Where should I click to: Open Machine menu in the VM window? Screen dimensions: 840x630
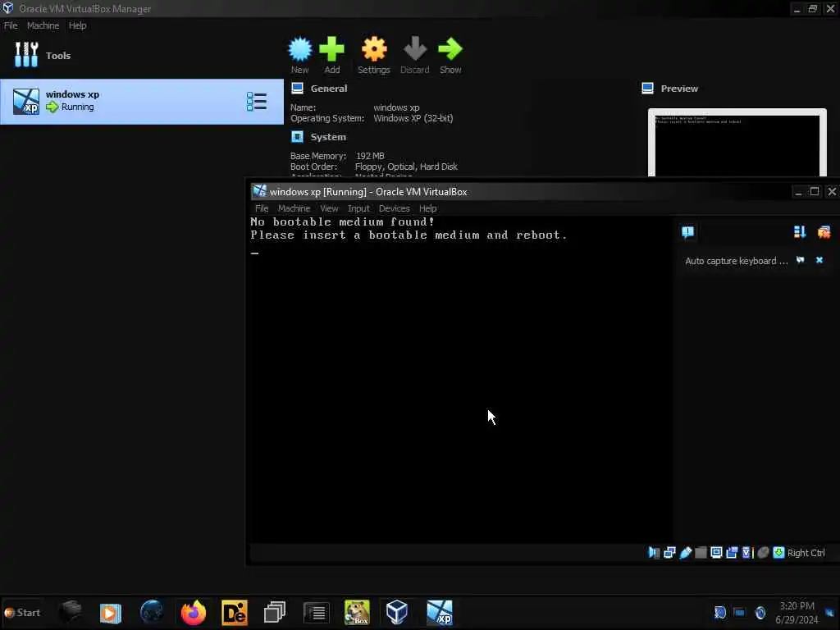click(x=294, y=208)
